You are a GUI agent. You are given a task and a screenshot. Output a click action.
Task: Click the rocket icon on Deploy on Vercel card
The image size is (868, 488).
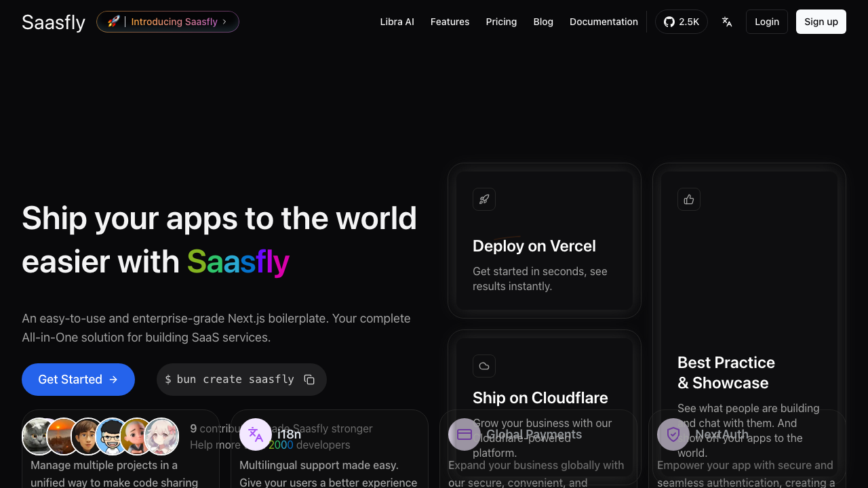point(484,199)
